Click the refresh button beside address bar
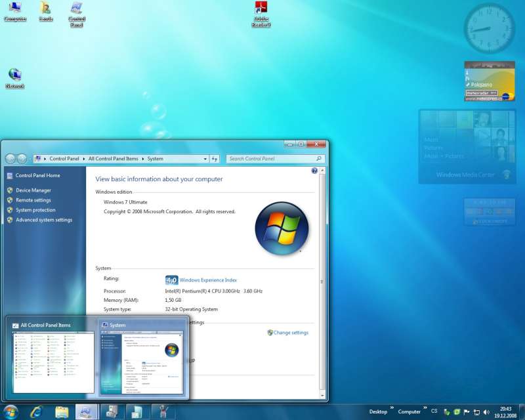Screen dimensions: 525x420 [214, 159]
